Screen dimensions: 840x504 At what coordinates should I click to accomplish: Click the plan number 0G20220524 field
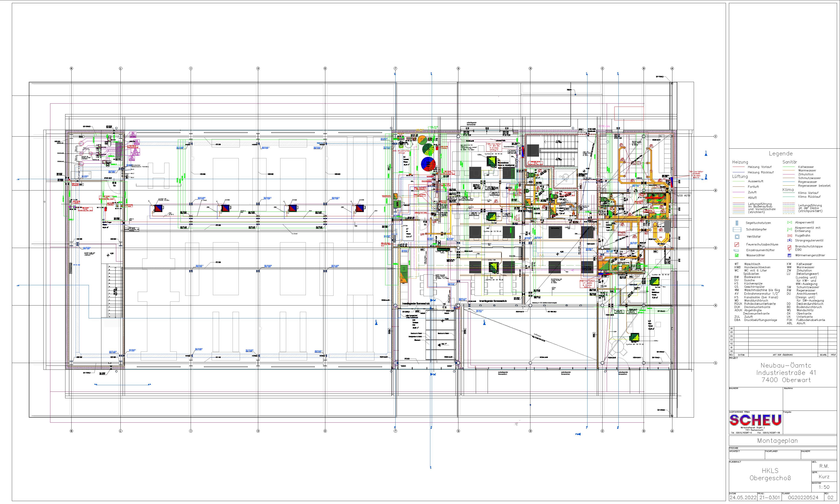tap(803, 497)
